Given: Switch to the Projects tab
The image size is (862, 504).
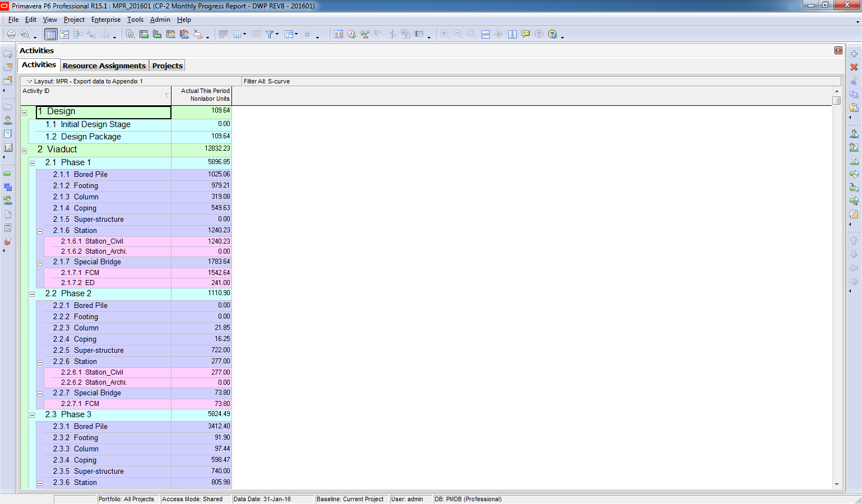Looking at the screenshot, I should coord(168,66).
